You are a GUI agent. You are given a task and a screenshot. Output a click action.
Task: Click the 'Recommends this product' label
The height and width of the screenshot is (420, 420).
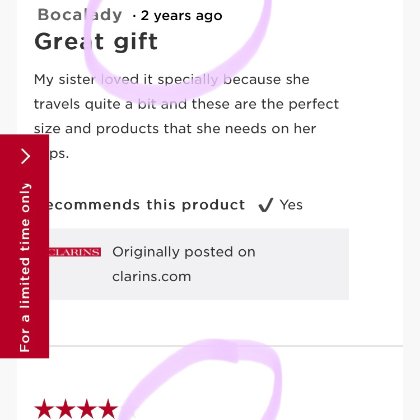(145, 205)
